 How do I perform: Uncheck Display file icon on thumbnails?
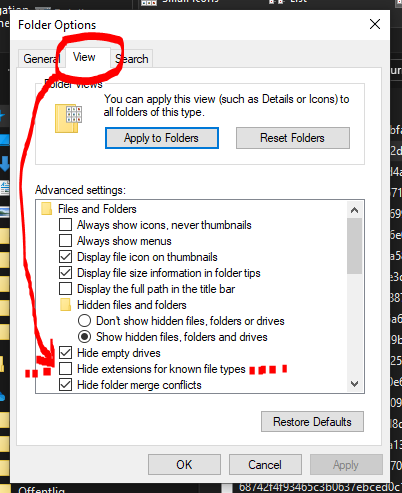65,257
